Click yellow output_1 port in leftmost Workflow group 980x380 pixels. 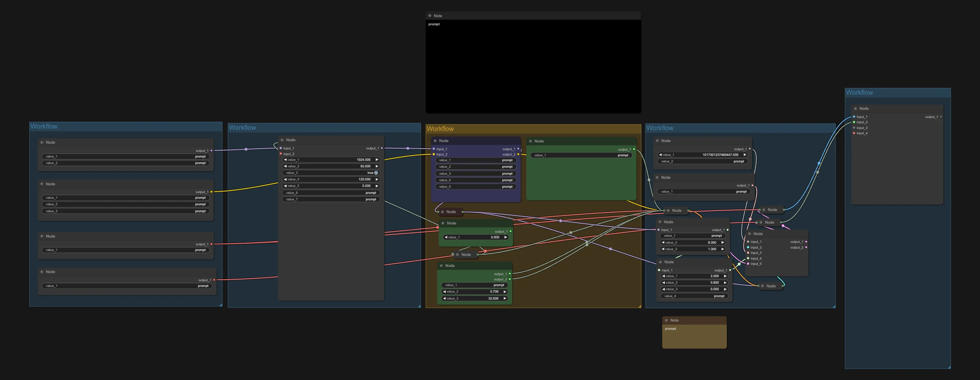(x=211, y=192)
